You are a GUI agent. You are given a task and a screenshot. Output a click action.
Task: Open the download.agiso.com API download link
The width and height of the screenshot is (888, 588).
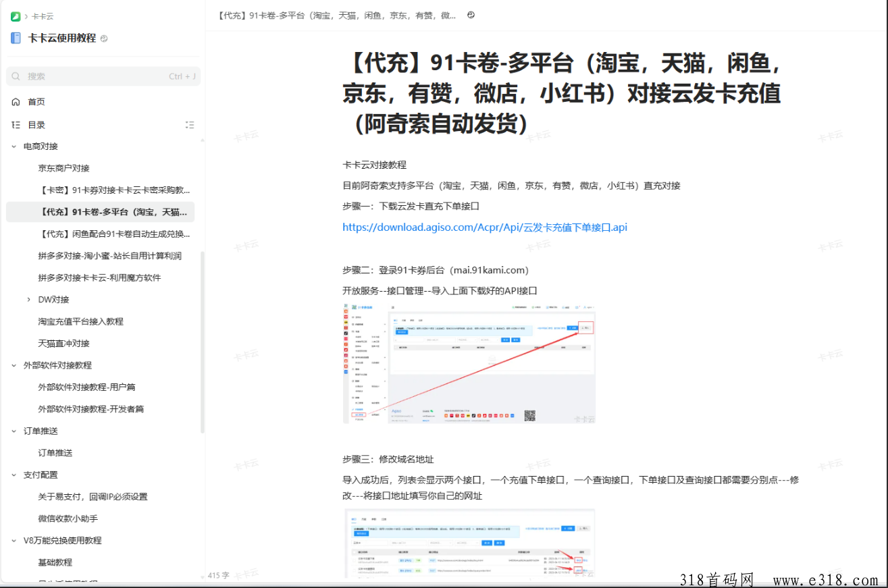485,228
